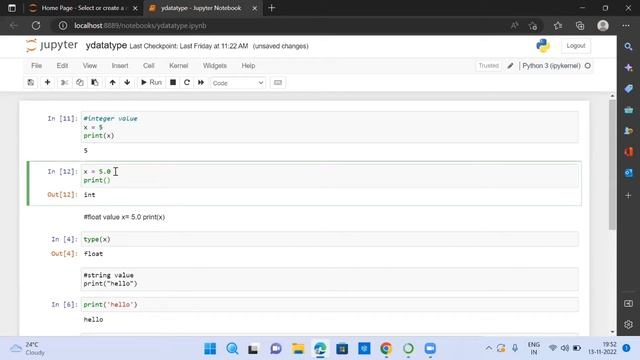Add page to favorites star icon

(x=533, y=26)
